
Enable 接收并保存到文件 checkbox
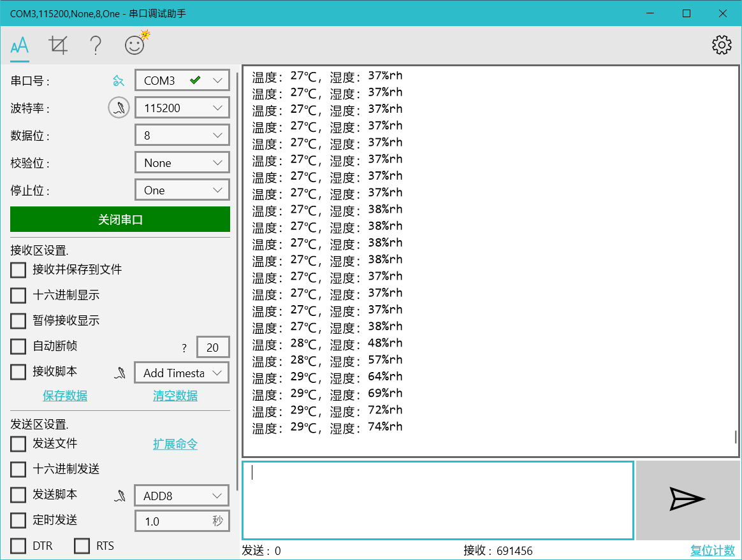(x=18, y=270)
